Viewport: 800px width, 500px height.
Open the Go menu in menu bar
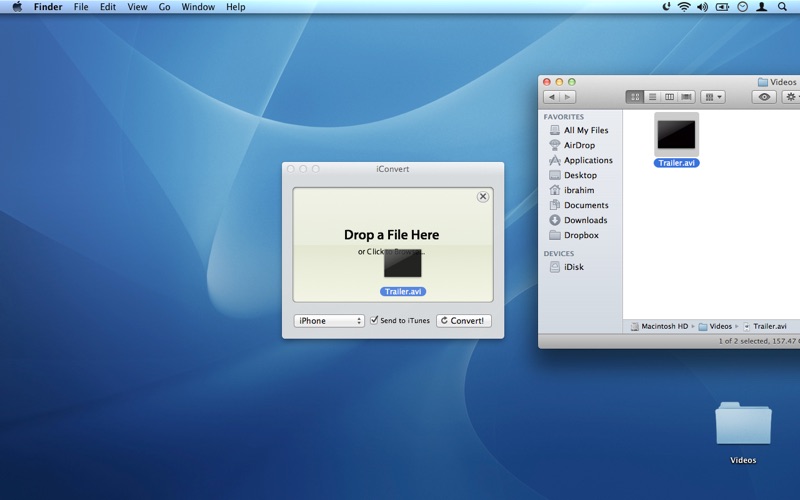click(164, 7)
